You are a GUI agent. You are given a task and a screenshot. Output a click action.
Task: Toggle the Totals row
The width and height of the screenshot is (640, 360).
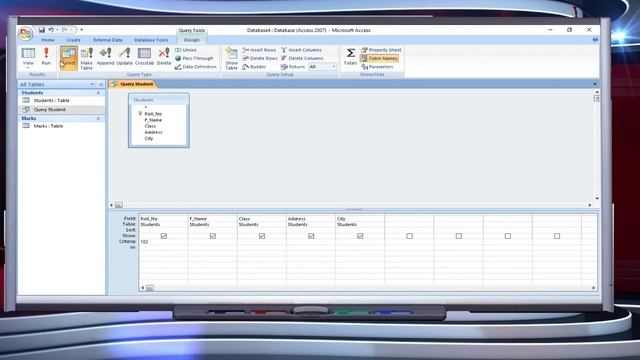[350, 56]
